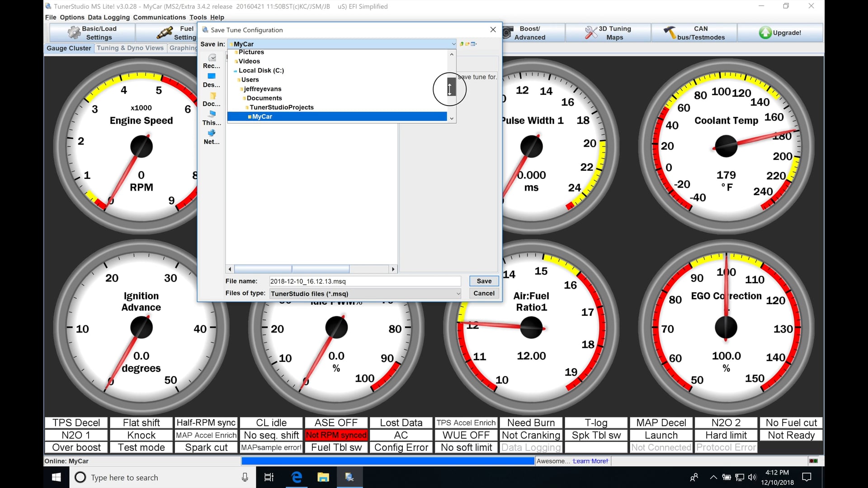Open 3D Tuning Maps toolbar button
Viewport: 868px width, 488px height.
[608, 33]
